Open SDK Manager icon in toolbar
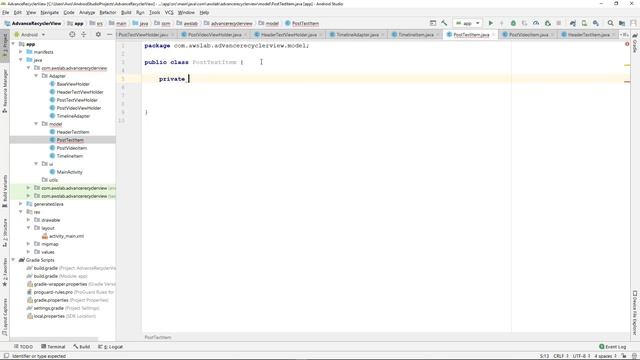 point(596,23)
